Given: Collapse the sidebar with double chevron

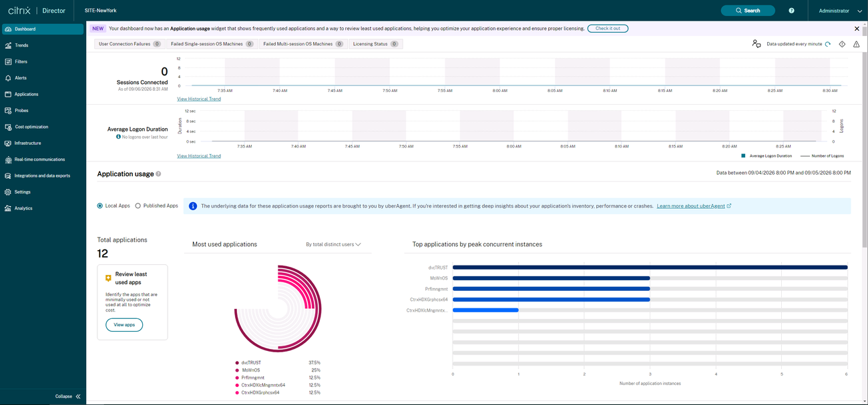Looking at the screenshot, I should [x=78, y=396].
